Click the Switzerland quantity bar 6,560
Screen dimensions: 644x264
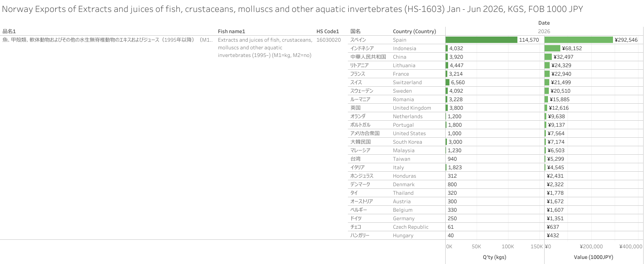(447, 82)
